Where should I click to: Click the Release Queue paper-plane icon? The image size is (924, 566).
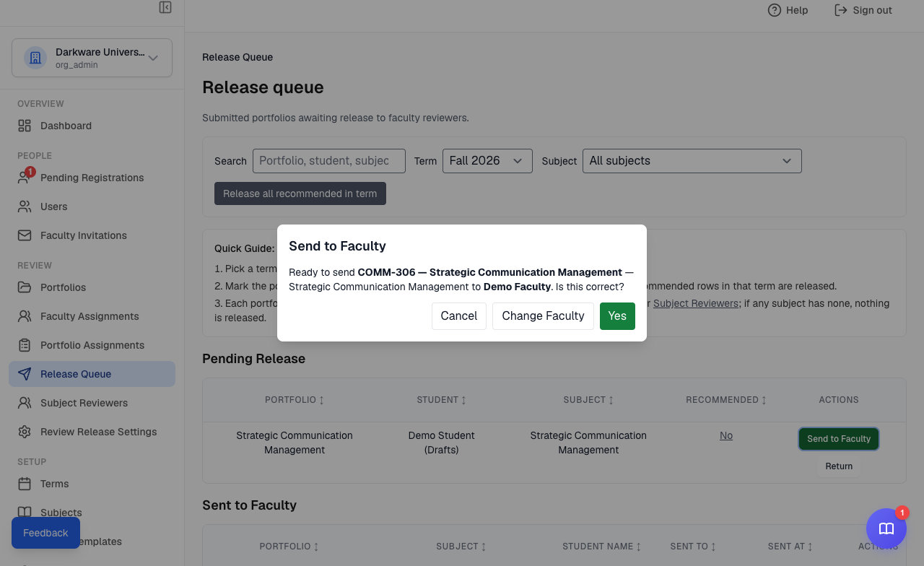click(25, 374)
